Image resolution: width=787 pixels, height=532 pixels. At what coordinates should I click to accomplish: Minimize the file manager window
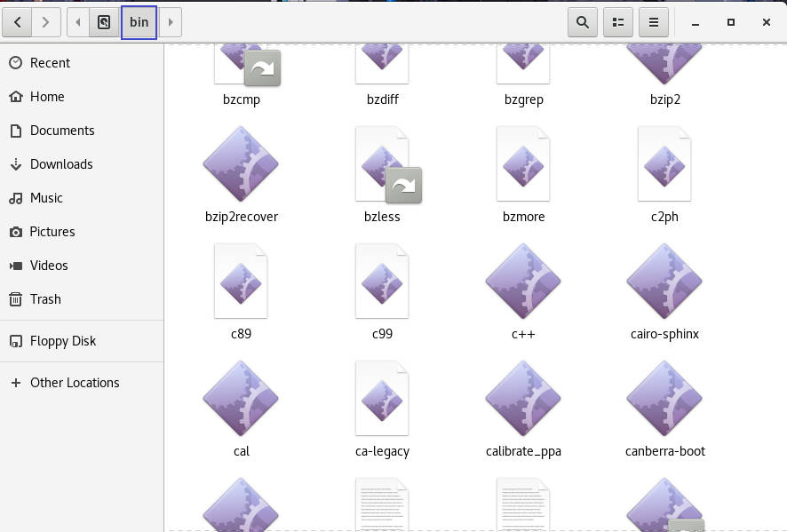tap(696, 22)
